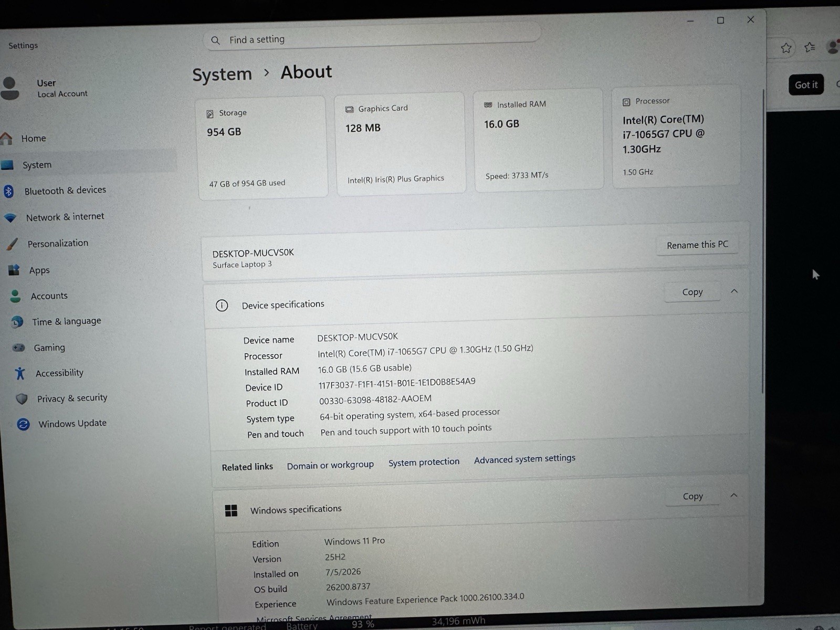Open Advanced system settings link
This screenshot has height=630, width=840.
[524, 459]
